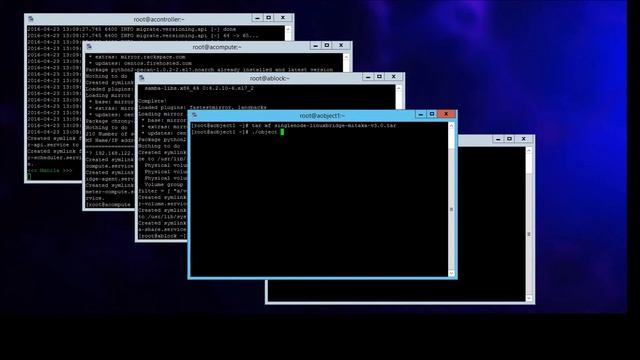Click 'Loaded plugins: fastestmirror, langpacks' in ablock terminal
640x360 pixels.
point(202,107)
